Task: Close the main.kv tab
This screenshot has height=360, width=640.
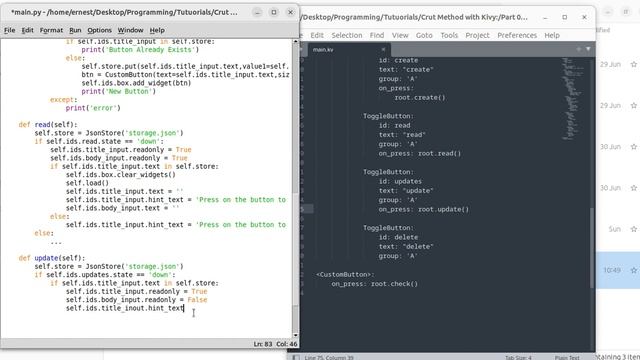Action: [383, 49]
